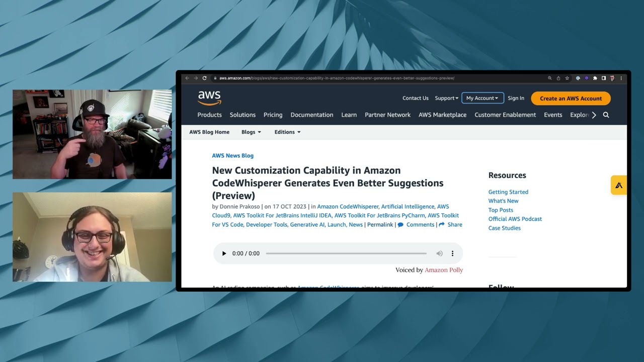
Task: Open the Solutions menu
Action: [243, 115]
